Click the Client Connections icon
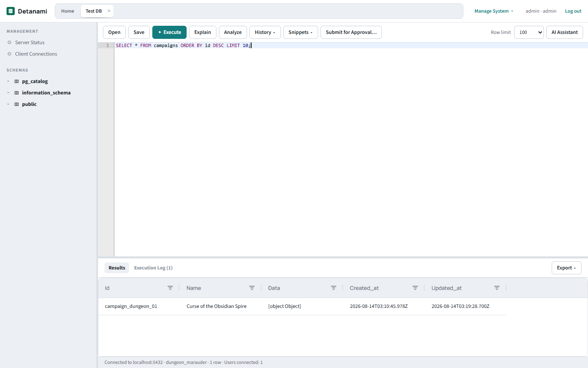The width and height of the screenshot is (588, 368). [9, 54]
